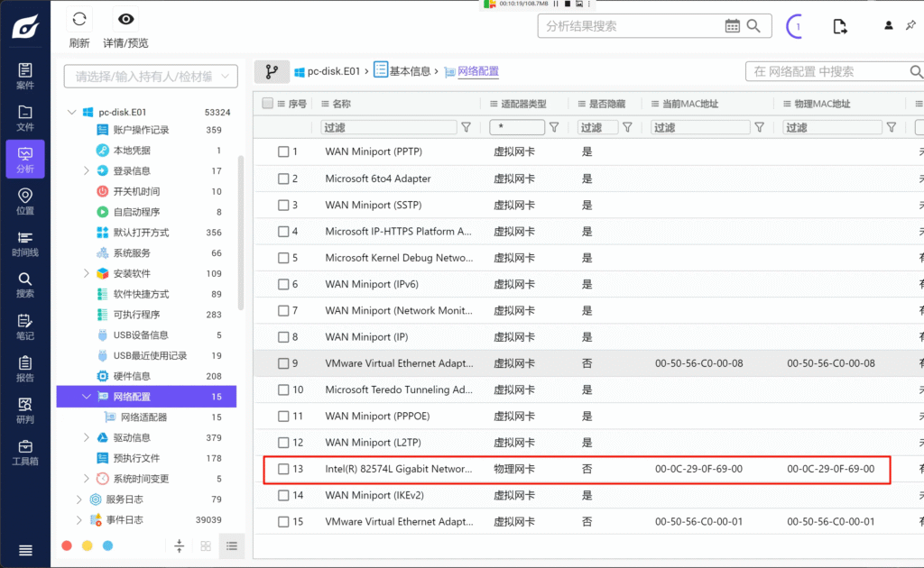Open the 笔记 sidebar section
Screen dimensions: 924x568
pyautogui.click(x=24, y=327)
